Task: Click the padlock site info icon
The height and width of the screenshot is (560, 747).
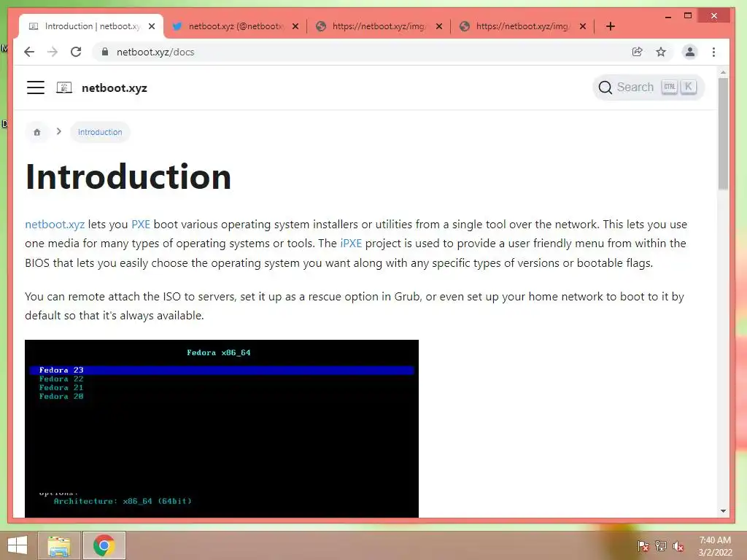Action: point(105,52)
